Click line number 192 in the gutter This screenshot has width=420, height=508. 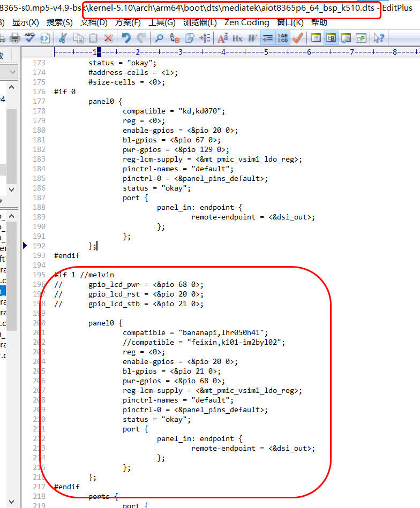point(39,246)
